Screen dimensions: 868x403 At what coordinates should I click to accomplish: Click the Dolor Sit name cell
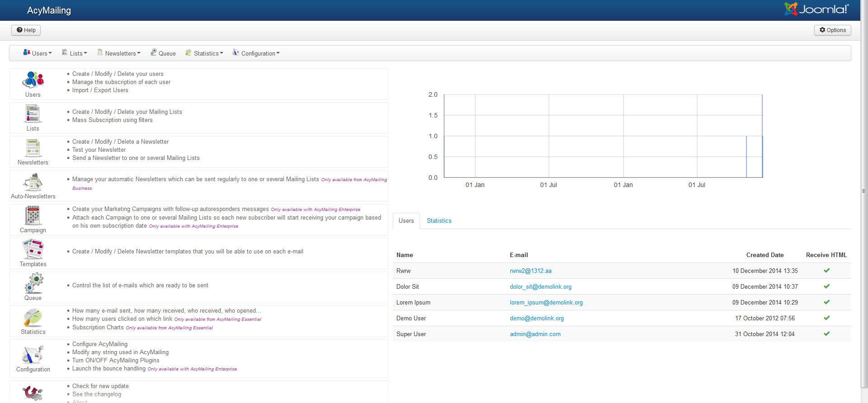click(x=407, y=287)
